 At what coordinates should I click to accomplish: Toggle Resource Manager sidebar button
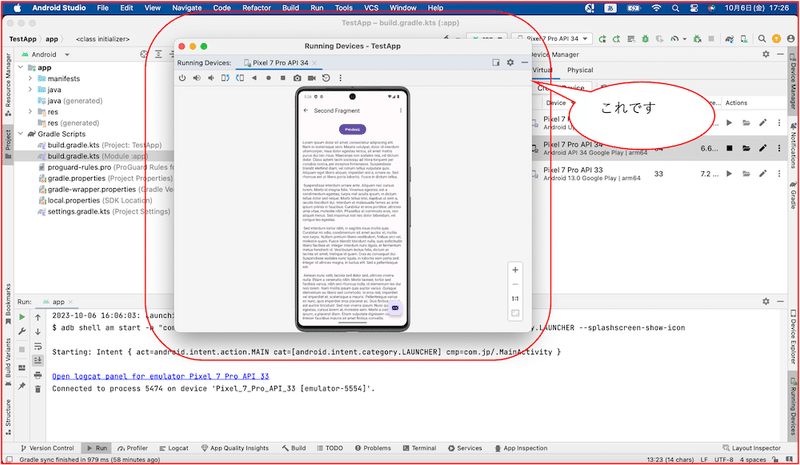tap(8, 84)
